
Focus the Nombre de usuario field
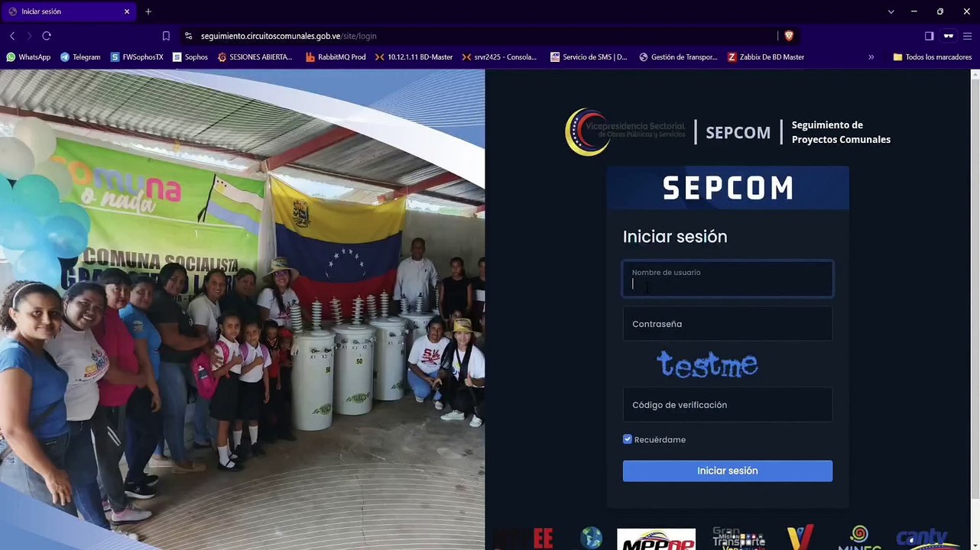pyautogui.click(x=727, y=279)
